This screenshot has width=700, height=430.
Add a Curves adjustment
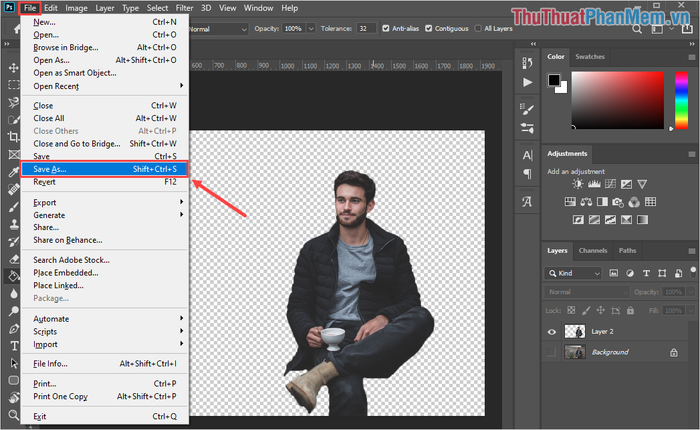[610, 184]
